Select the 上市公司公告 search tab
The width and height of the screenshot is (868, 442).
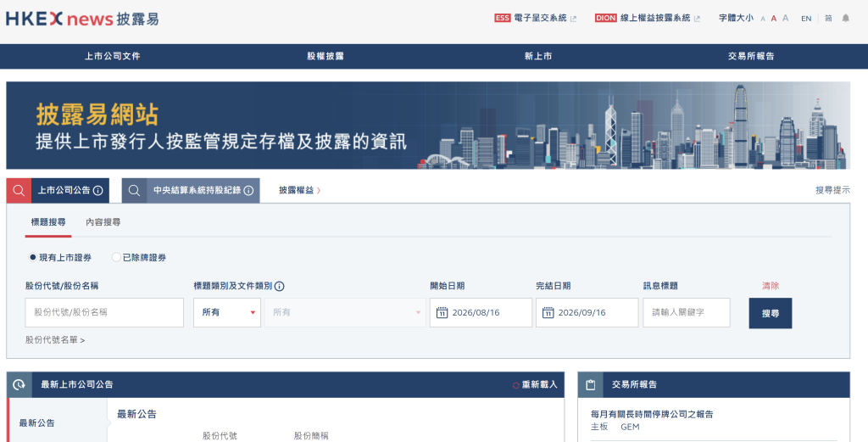click(64, 191)
